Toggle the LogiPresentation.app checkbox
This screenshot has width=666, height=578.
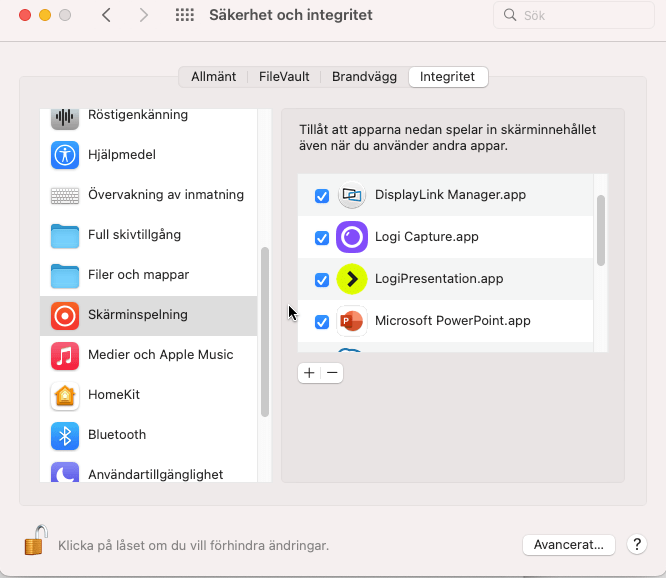322,280
